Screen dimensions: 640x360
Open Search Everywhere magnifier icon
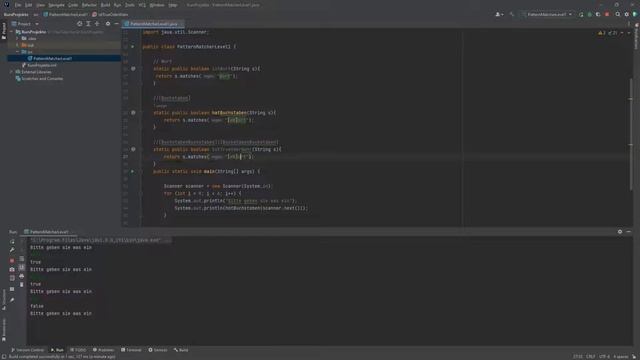[x=618, y=14]
